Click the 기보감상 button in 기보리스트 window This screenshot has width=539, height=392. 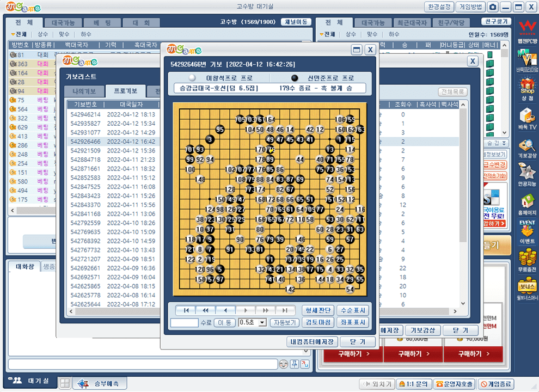(x=423, y=330)
